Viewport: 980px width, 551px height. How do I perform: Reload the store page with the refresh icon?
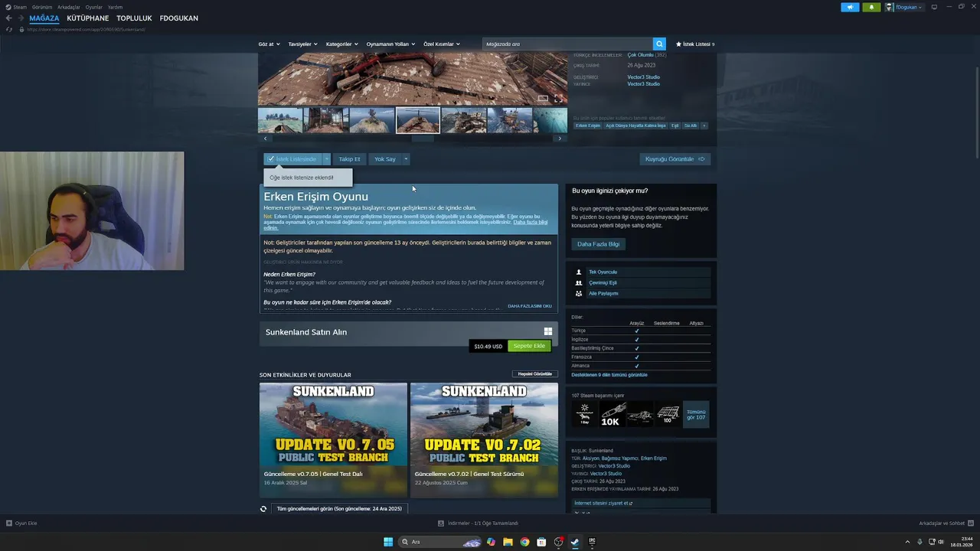pyautogui.click(x=9, y=29)
